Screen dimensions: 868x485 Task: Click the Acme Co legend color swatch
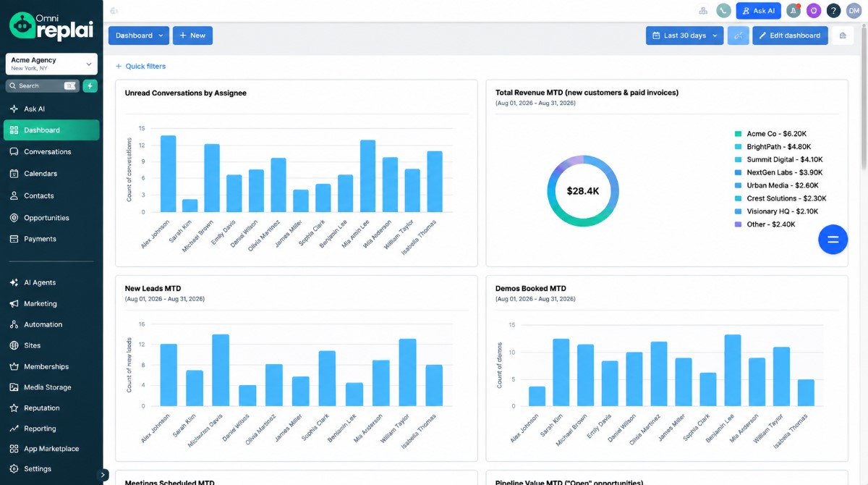click(x=738, y=134)
